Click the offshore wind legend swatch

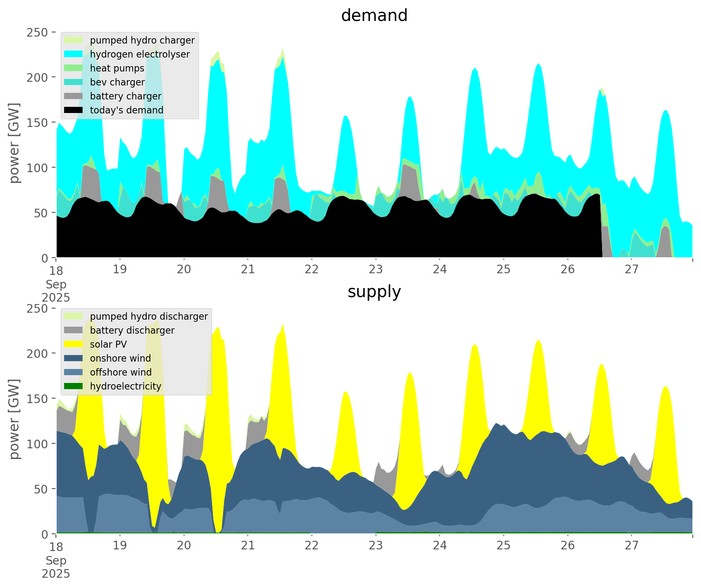point(74,372)
